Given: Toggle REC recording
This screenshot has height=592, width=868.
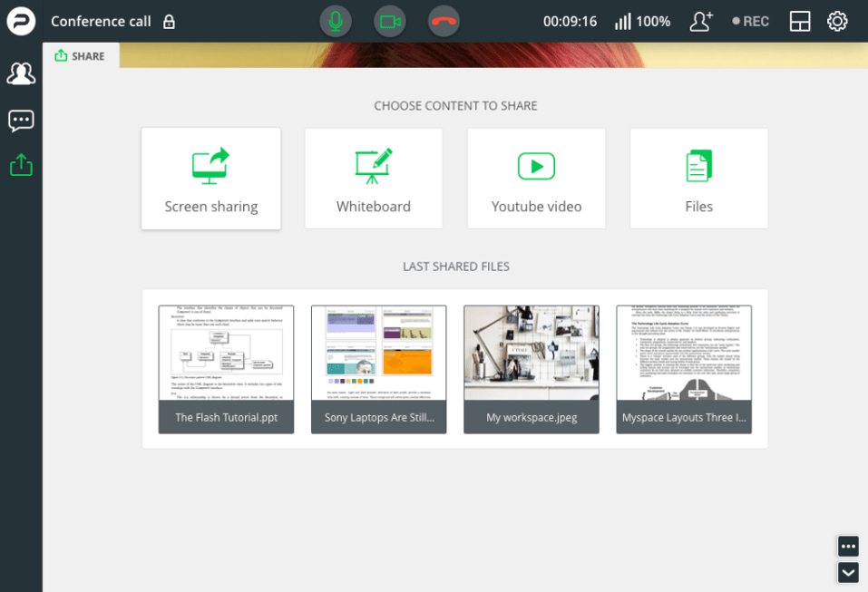Looking at the screenshot, I should 751,22.
